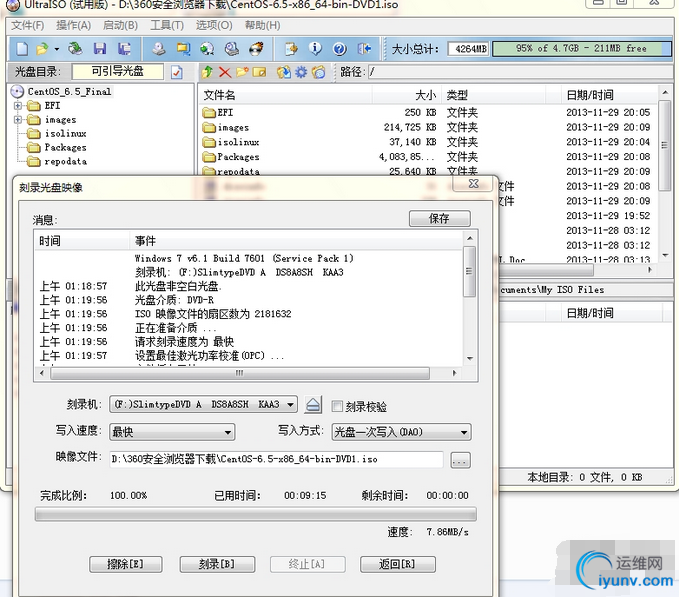The width and height of the screenshot is (679, 597).
Task: Click the Rename icon
Action: coord(259,72)
